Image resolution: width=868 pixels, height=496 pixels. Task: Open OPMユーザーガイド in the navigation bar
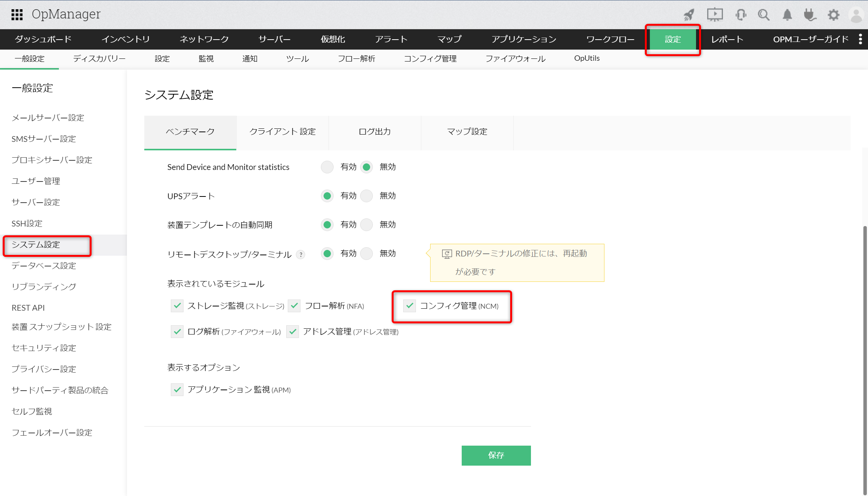(810, 39)
